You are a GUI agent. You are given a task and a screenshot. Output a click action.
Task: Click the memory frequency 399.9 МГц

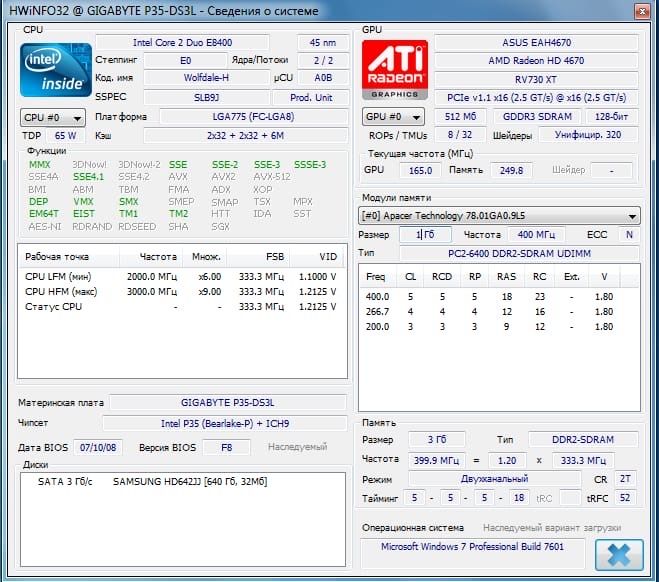point(436,461)
